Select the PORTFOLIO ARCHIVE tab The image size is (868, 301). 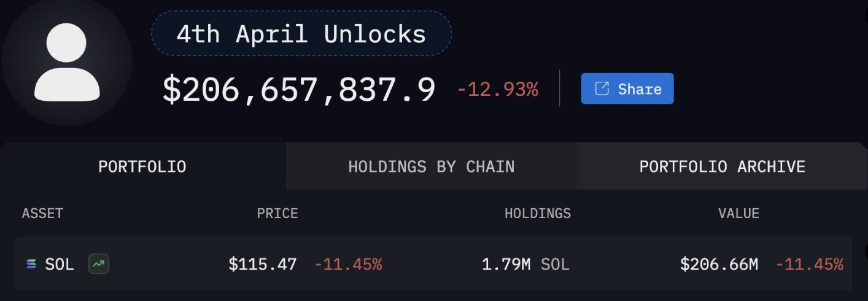(722, 166)
